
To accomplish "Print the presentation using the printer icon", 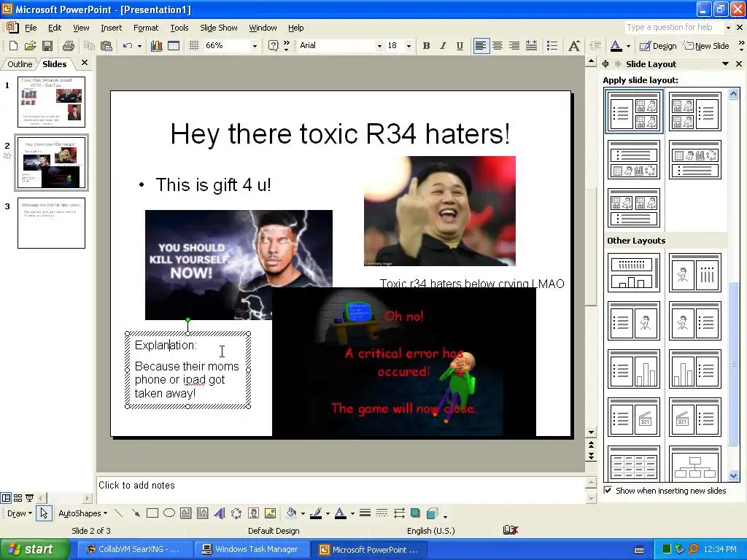I will (69, 46).
